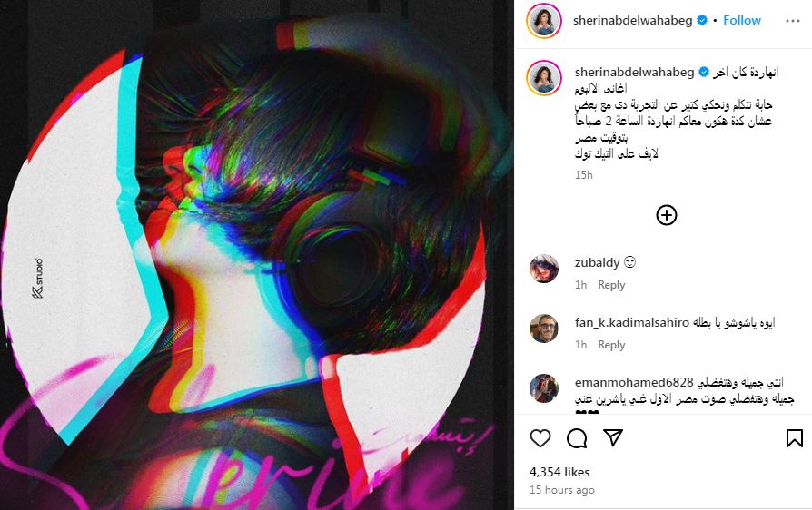The height and width of the screenshot is (510, 812).
Task: Save post with bookmark icon
Action: 795,438
